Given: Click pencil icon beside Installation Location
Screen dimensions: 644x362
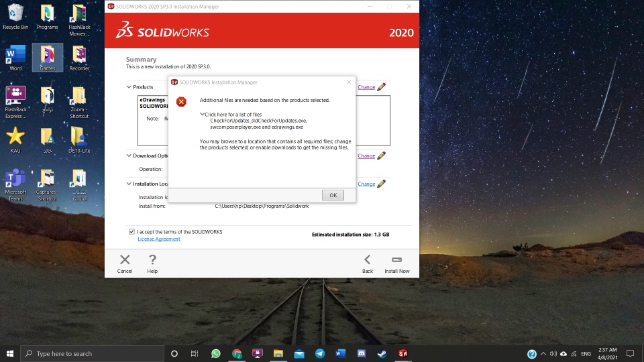Looking at the screenshot, I should coord(382,183).
